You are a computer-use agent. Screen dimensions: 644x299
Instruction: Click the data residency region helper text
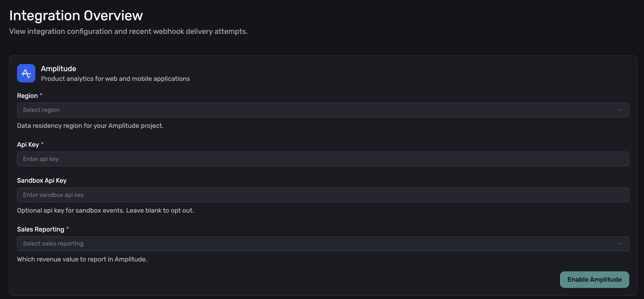pos(90,126)
